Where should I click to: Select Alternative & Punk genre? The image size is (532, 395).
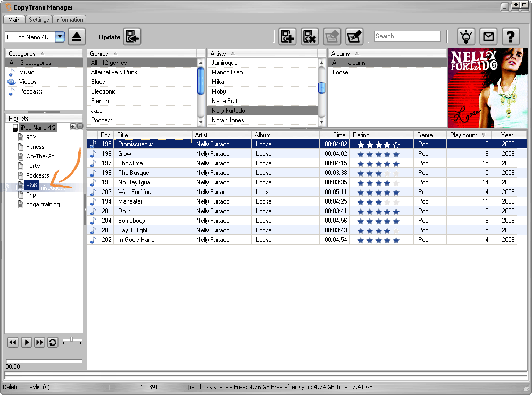pos(142,72)
